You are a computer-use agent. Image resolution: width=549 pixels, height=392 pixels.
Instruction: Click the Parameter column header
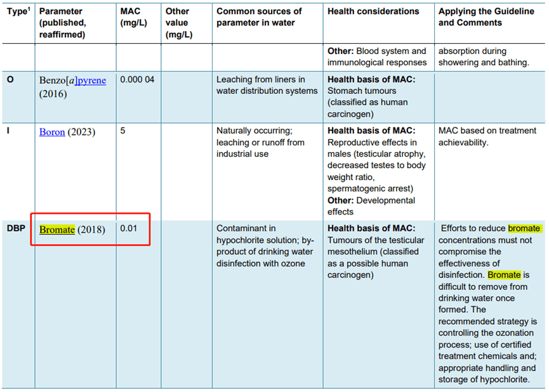[x=63, y=23]
